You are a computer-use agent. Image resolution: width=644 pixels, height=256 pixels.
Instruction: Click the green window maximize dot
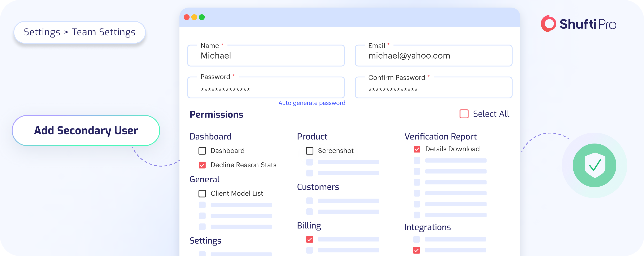click(202, 17)
